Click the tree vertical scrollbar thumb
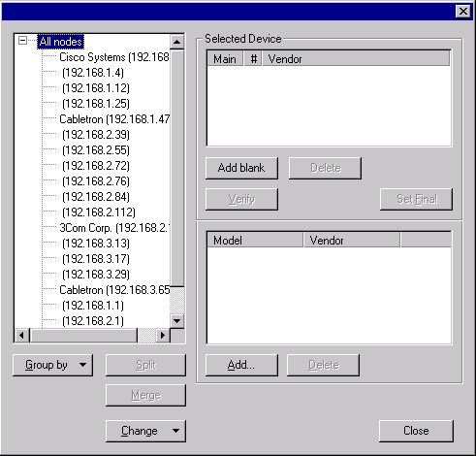 click(x=177, y=168)
